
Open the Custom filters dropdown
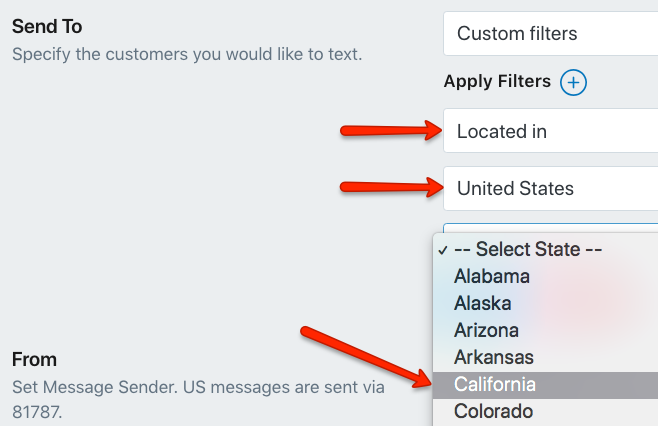click(x=551, y=34)
